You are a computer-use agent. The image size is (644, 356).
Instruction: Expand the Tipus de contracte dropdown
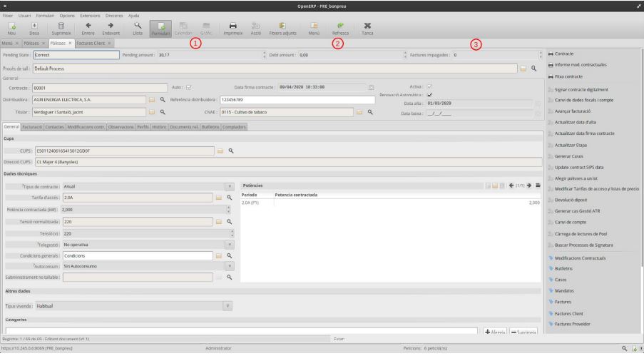(x=230, y=186)
